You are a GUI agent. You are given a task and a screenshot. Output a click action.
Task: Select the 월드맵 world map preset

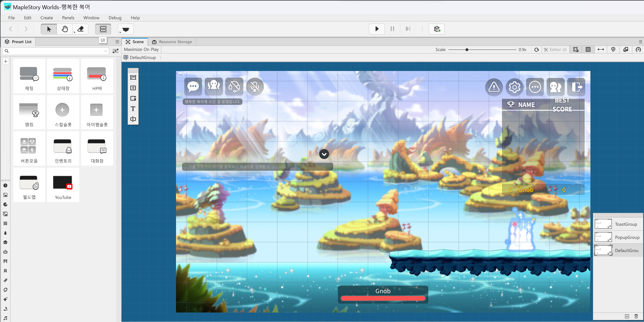tap(29, 185)
